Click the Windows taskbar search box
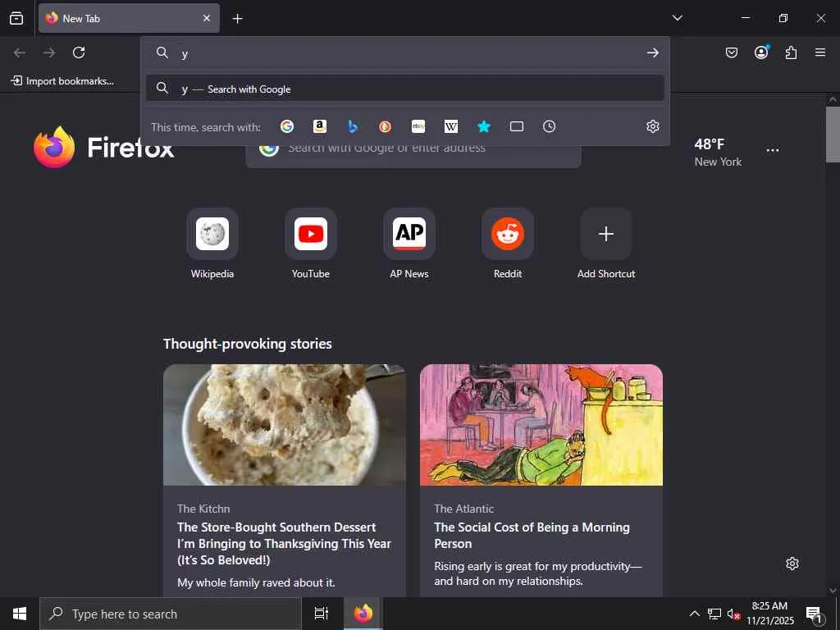 [x=171, y=614]
